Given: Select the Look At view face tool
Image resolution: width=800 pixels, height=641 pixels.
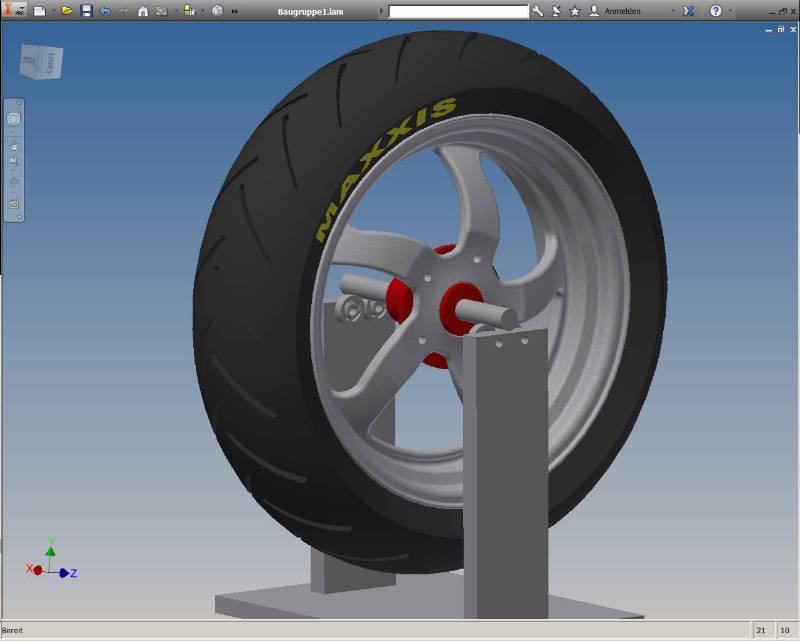Looking at the screenshot, I should pos(14,204).
